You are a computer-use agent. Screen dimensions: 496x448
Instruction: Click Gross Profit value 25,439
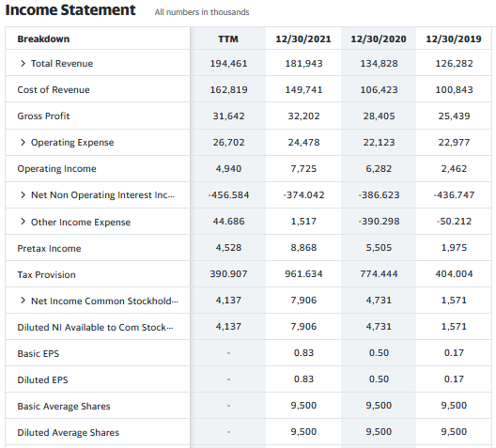(454, 116)
